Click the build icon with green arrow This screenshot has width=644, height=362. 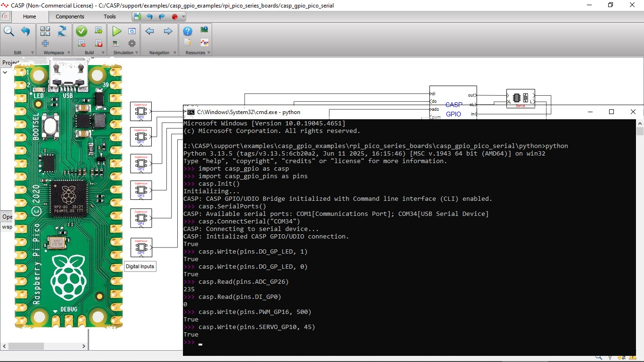coord(99,31)
